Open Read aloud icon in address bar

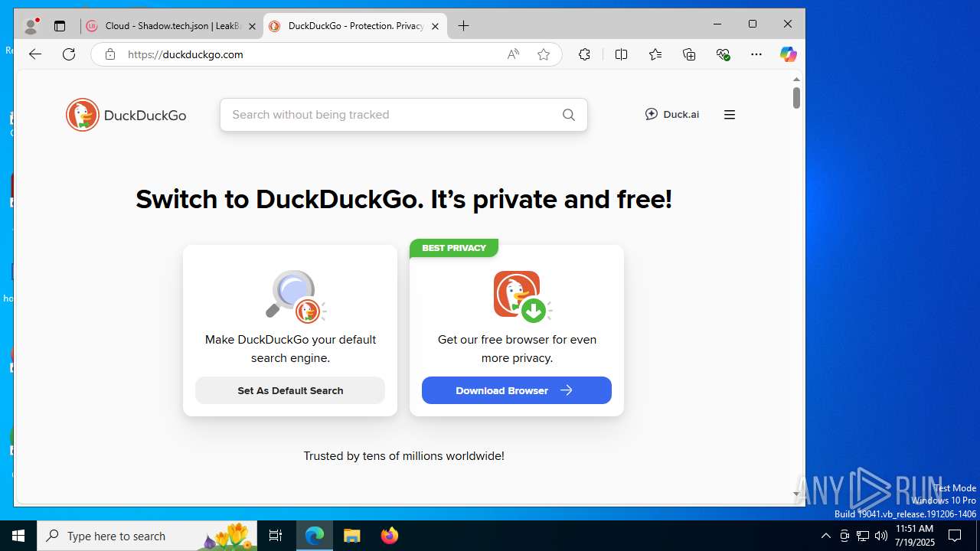coord(513,54)
